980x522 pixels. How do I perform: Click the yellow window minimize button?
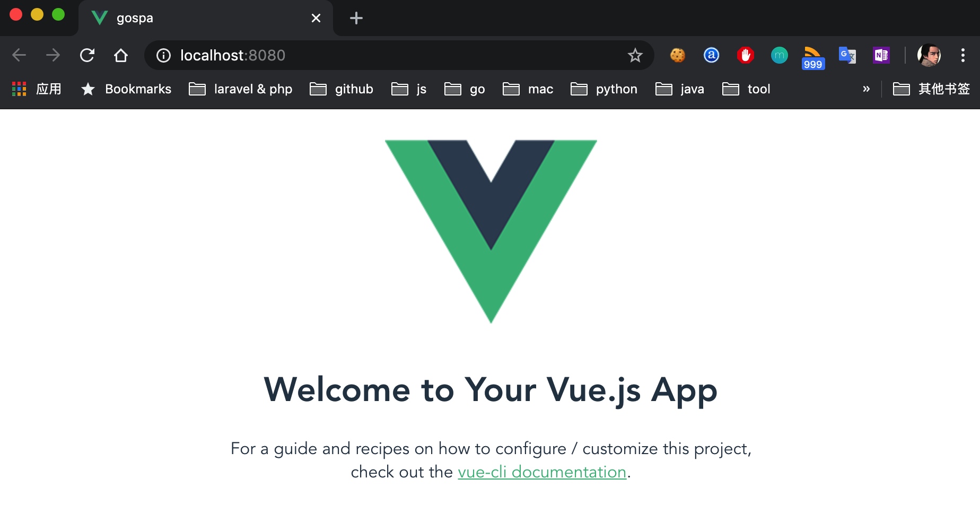coord(37,14)
